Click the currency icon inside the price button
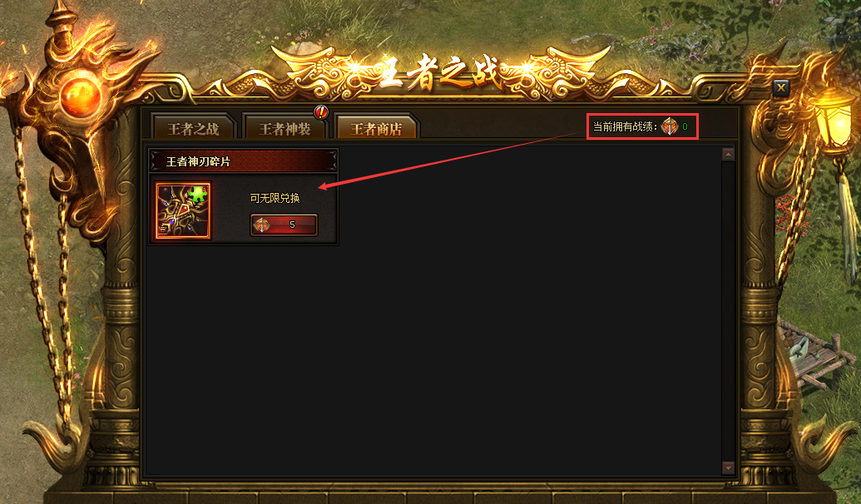The image size is (861, 504). click(262, 225)
